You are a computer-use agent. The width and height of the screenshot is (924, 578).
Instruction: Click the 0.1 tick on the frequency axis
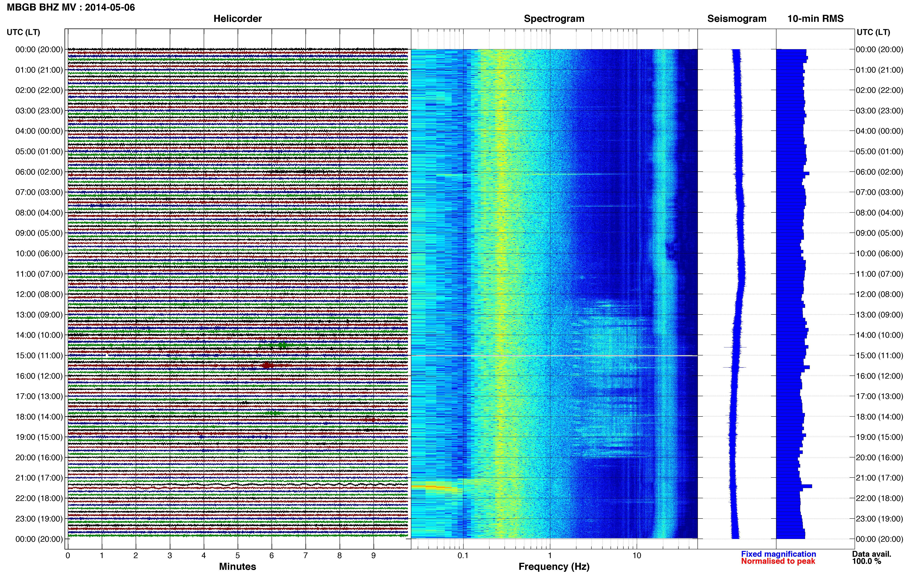463,555
